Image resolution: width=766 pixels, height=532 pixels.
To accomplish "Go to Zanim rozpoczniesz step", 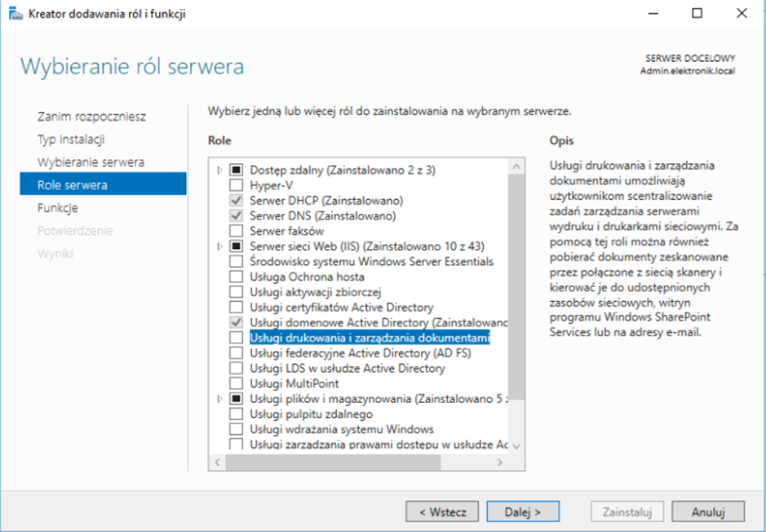I will (x=91, y=117).
